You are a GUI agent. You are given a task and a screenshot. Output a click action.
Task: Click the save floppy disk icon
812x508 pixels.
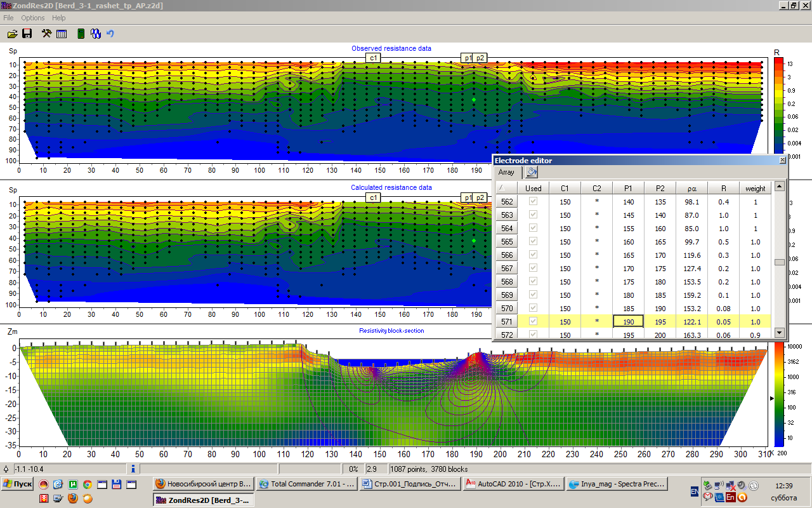click(x=27, y=34)
